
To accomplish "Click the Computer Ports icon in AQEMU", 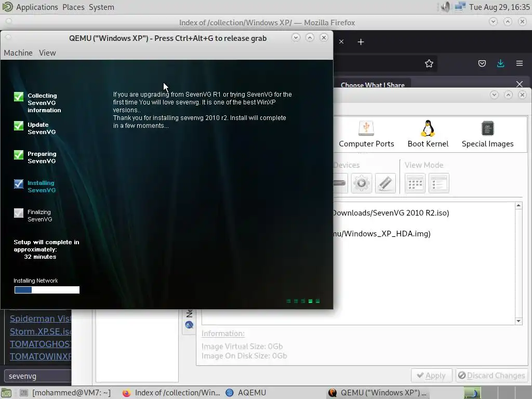I will point(366,135).
